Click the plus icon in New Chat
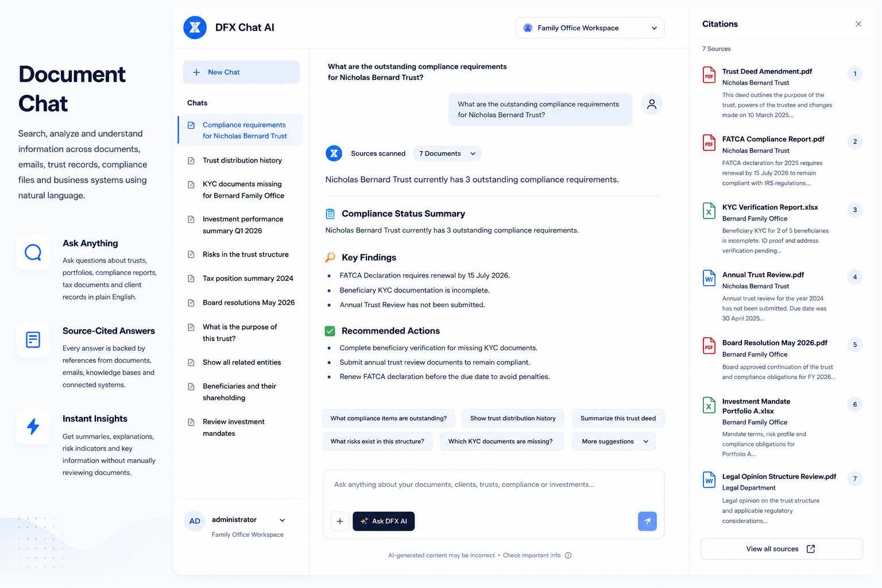The width and height of the screenshot is (882, 588). 196,72
